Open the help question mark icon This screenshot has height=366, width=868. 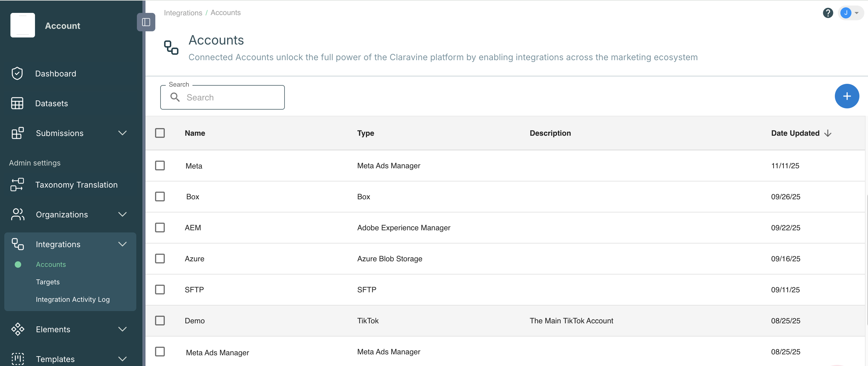828,13
